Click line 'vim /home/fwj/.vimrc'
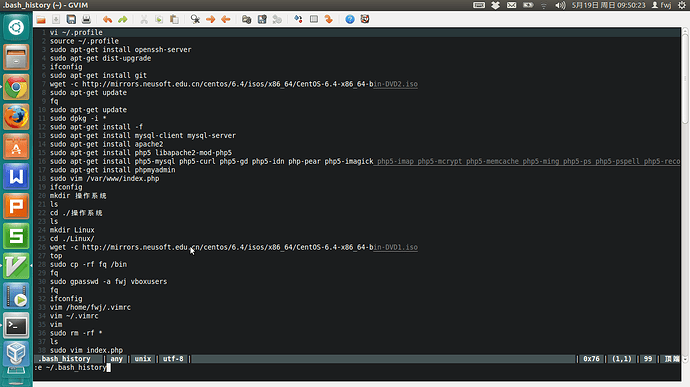 point(90,307)
